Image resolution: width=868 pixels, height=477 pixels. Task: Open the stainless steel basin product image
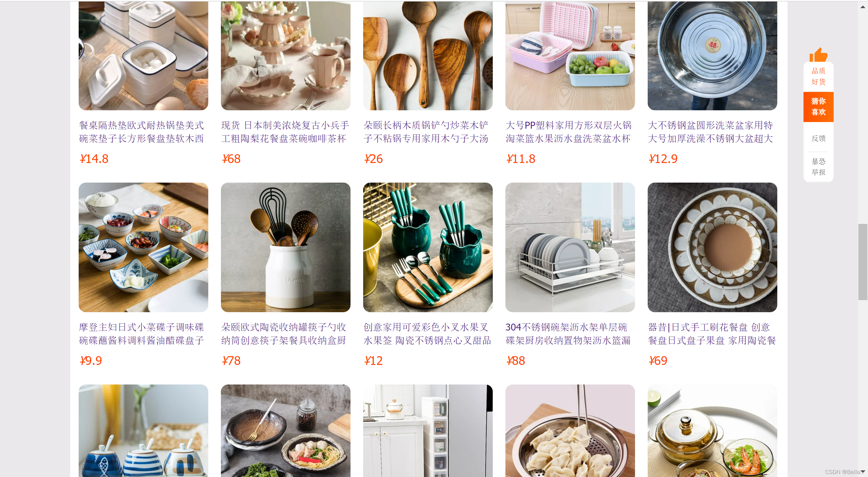pyautogui.click(x=712, y=55)
